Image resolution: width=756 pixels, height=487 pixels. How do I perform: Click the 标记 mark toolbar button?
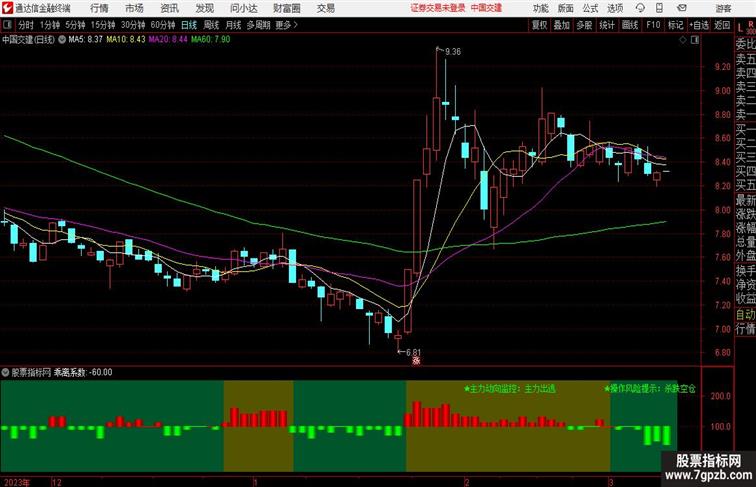(x=675, y=25)
